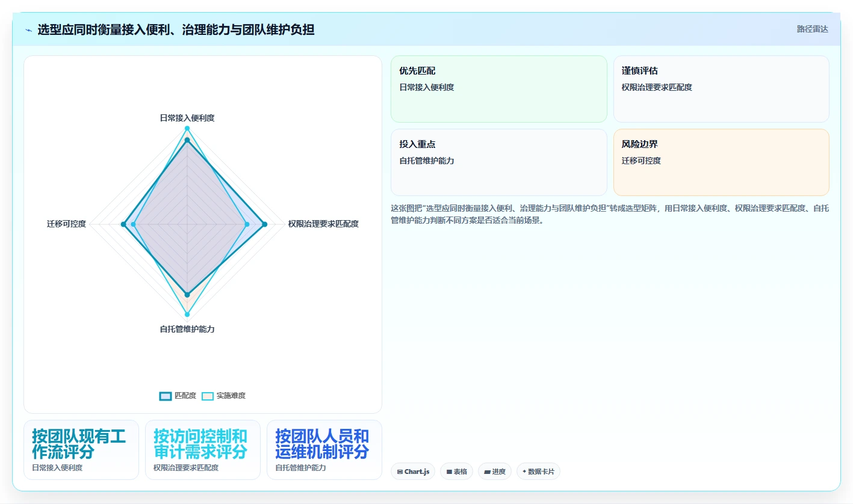
Task: Click the 匹配度 legend color box
Action: 166,396
